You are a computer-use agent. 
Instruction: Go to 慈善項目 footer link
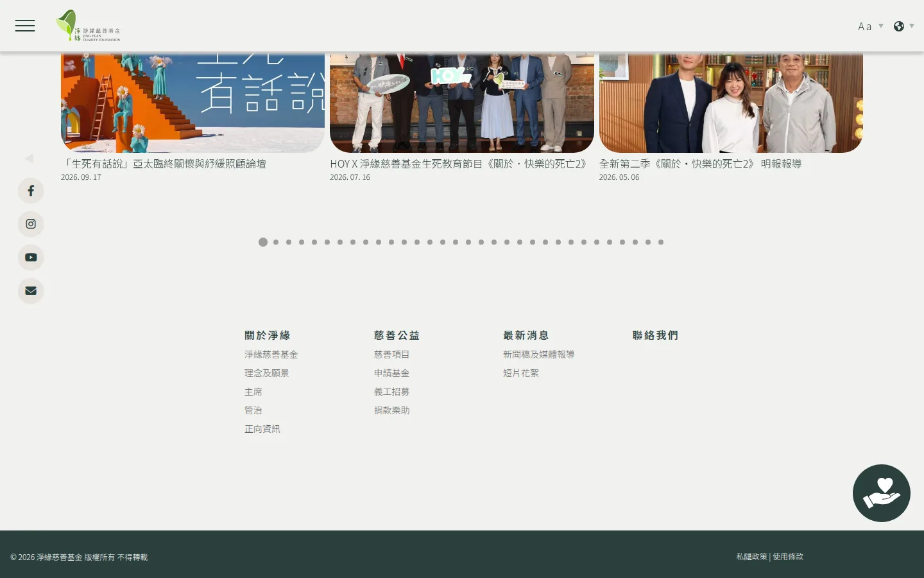(x=391, y=355)
